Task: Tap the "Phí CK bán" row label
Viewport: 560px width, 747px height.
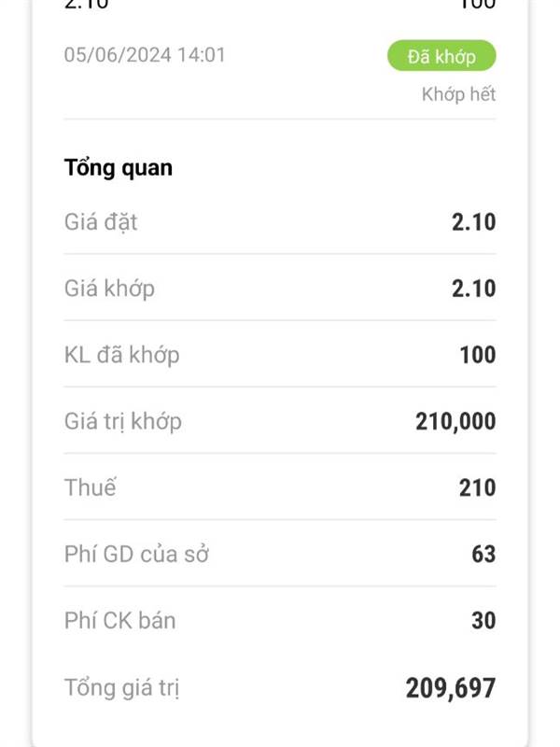Action: (120, 621)
